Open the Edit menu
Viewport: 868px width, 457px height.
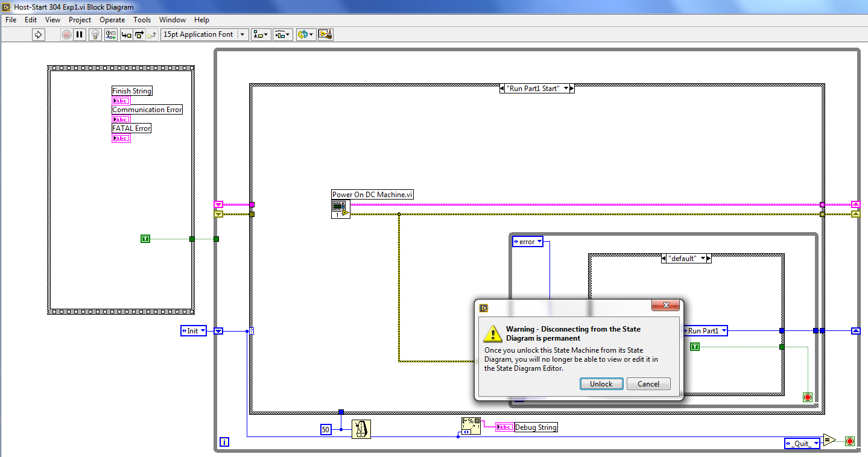(31, 20)
